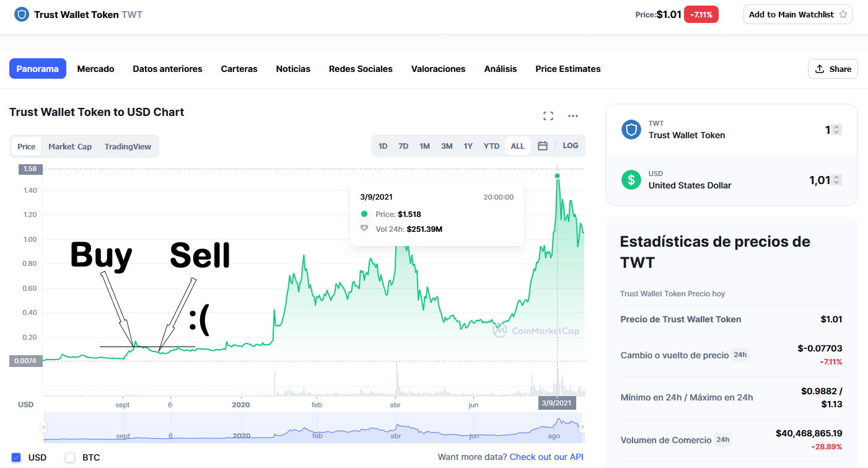Click tooltip text 'Vol 24h: $251.39M'
868x468 pixels.
click(x=409, y=229)
